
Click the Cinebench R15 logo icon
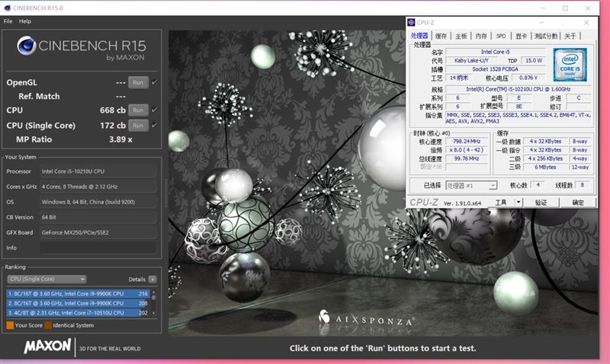pos(27,46)
